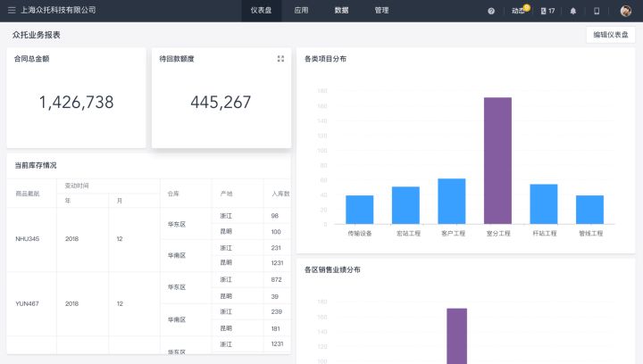
Task: Click the 各区销售业绩分布 chart title
Action: click(x=332, y=269)
